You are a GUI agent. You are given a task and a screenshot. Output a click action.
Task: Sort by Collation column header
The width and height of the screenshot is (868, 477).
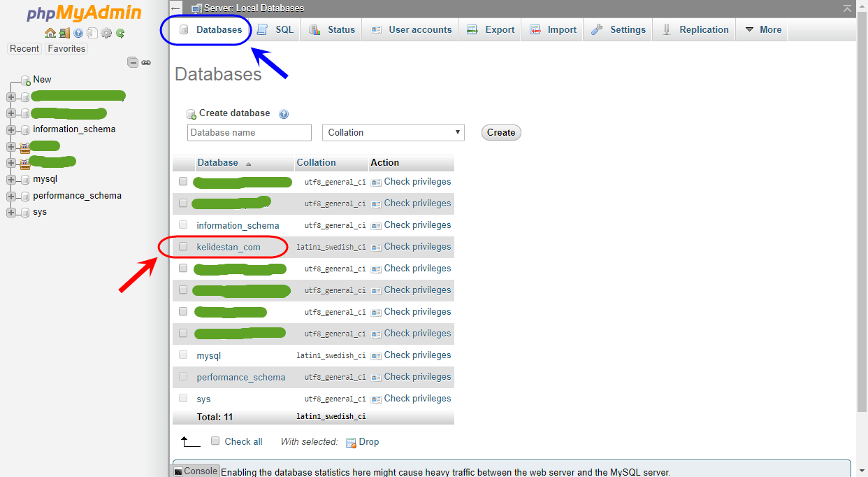coord(316,162)
